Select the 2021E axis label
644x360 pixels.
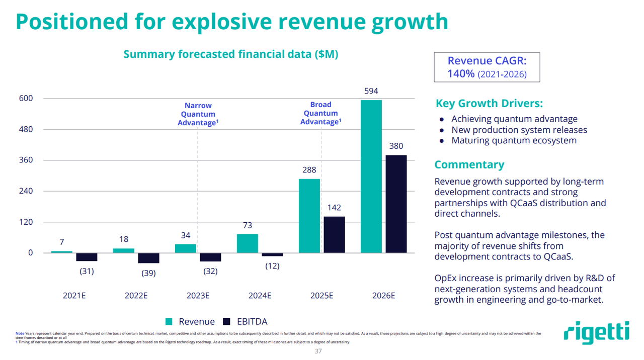pos(74,296)
